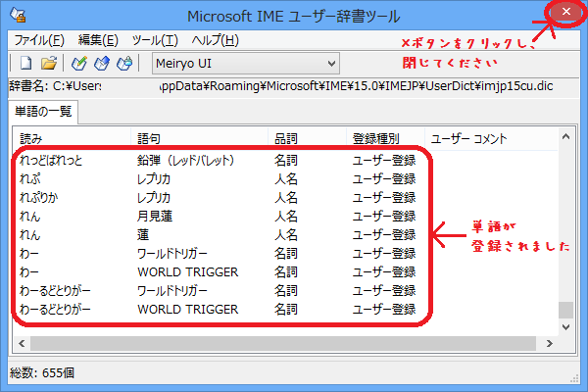Select the 鉛弾（レッドバレット） phrase cell
This screenshot has width=588, height=392.
(186, 161)
